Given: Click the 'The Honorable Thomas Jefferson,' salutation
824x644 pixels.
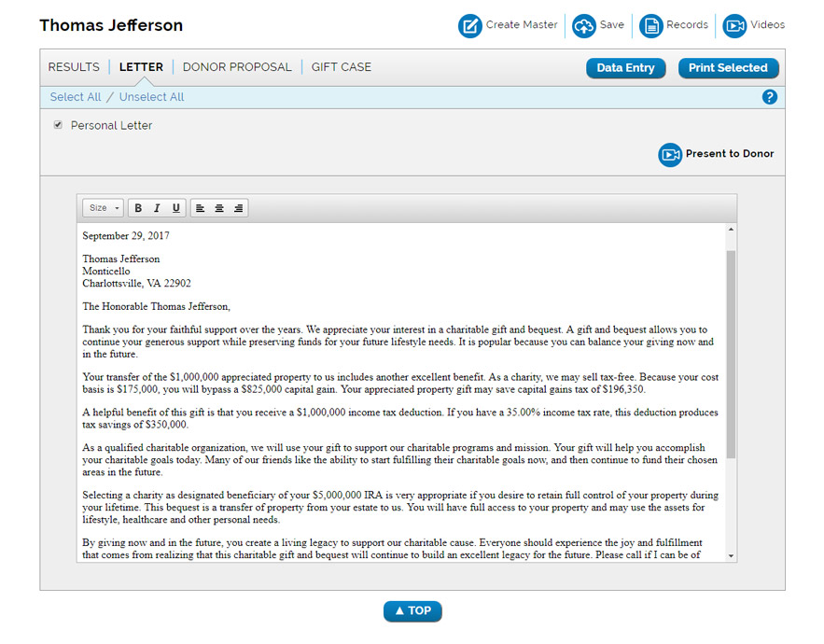Looking at the screenshot, I should [156, 306].
